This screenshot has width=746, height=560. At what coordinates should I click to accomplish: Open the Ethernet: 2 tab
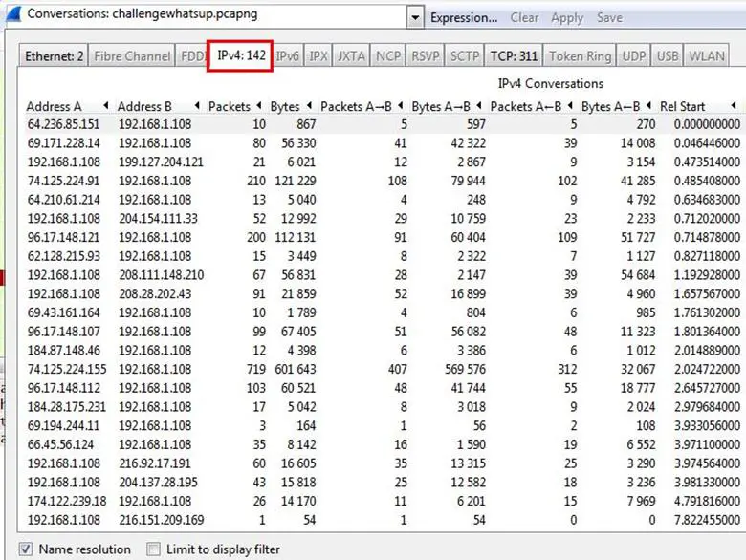coord(55,56)
